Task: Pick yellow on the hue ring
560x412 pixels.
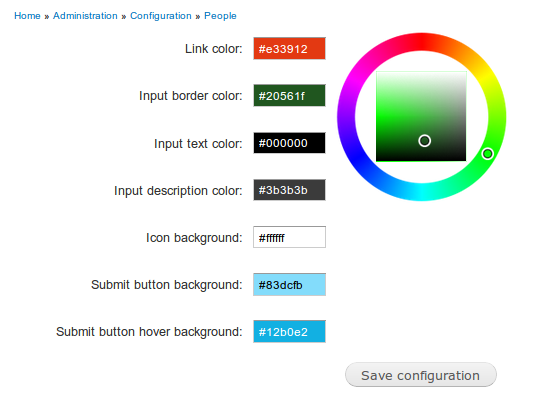Action: (487, 79)
